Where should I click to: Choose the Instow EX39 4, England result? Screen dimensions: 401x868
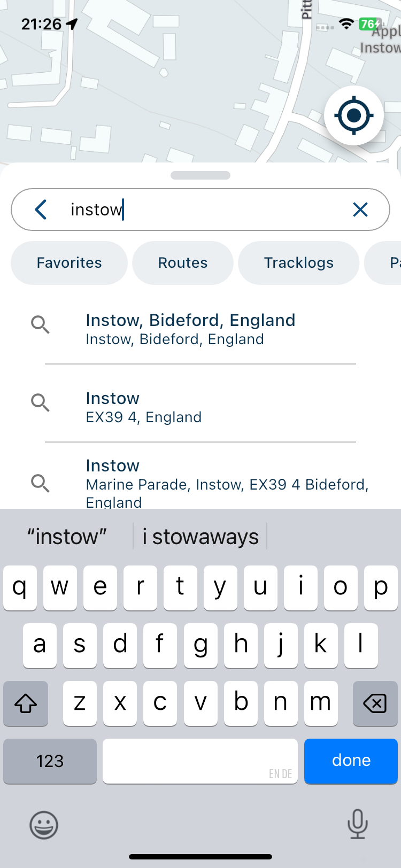tap(144, 407)
